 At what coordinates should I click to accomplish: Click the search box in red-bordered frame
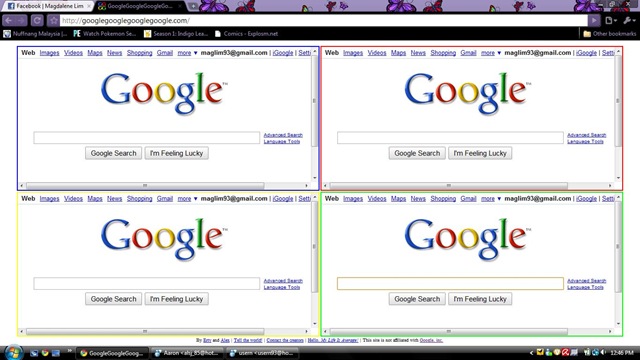450,138
